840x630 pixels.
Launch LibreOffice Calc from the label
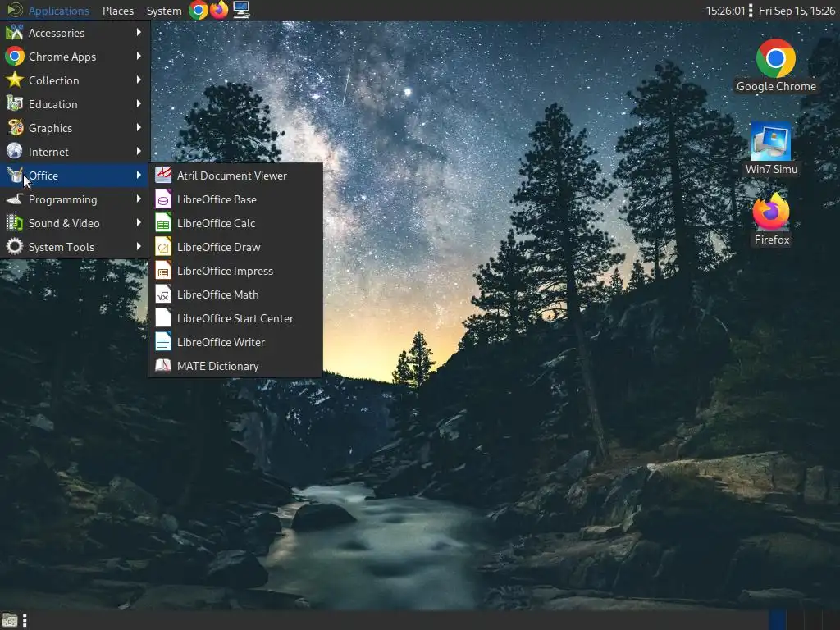click(216, 223)
